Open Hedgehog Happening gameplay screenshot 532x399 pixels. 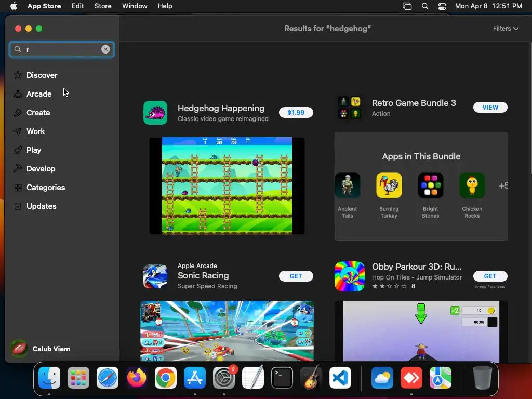tap(227, 185)
